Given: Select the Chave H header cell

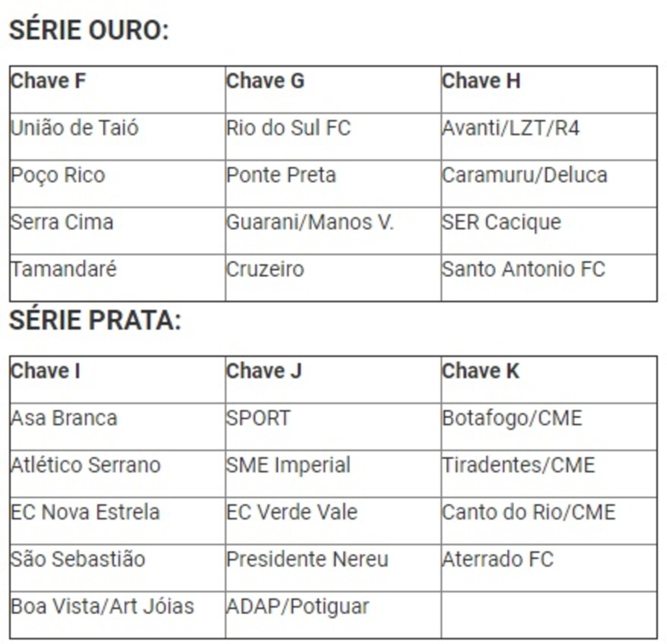Looking at the screenshot, I should point(549,90).
